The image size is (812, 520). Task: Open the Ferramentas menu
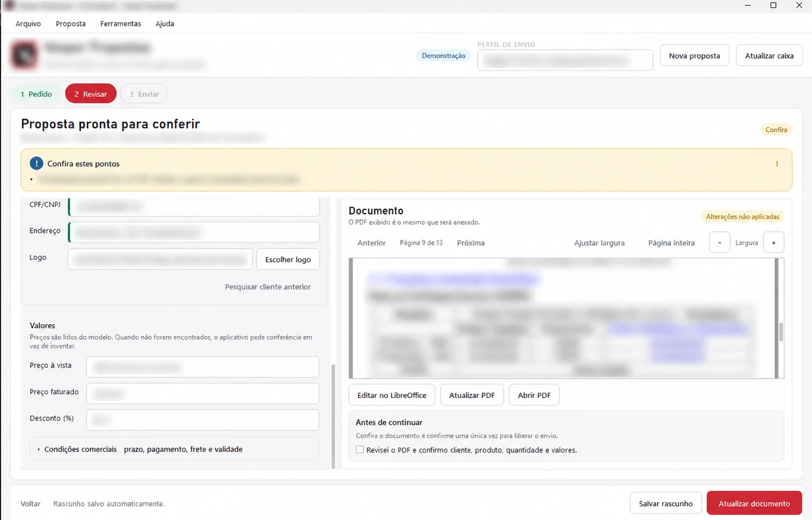(x=120, y=23)
